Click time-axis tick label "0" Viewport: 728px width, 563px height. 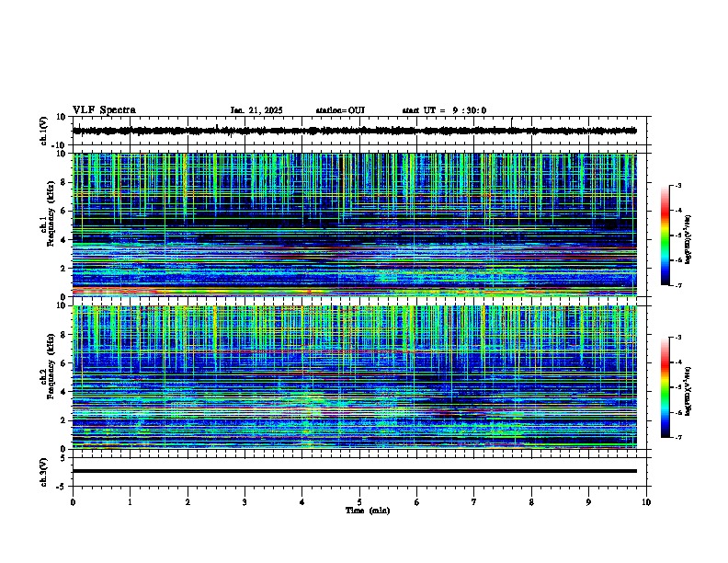[x=73, y=502]
